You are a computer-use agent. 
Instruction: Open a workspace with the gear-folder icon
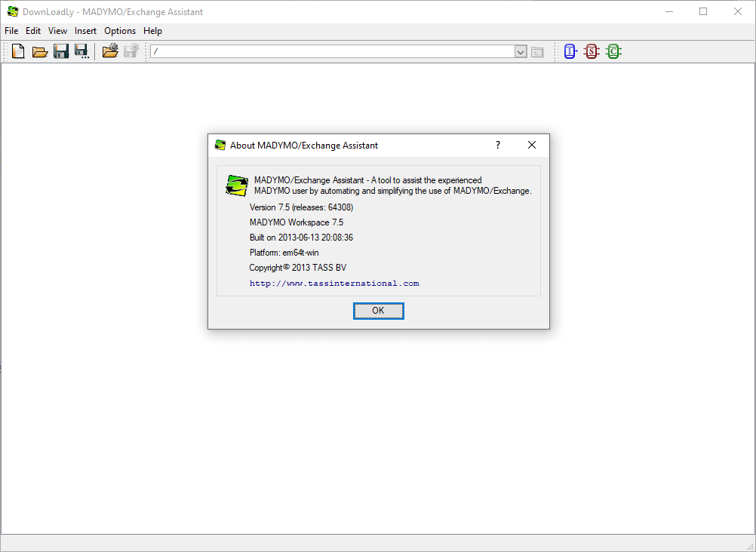coord(109,51)
